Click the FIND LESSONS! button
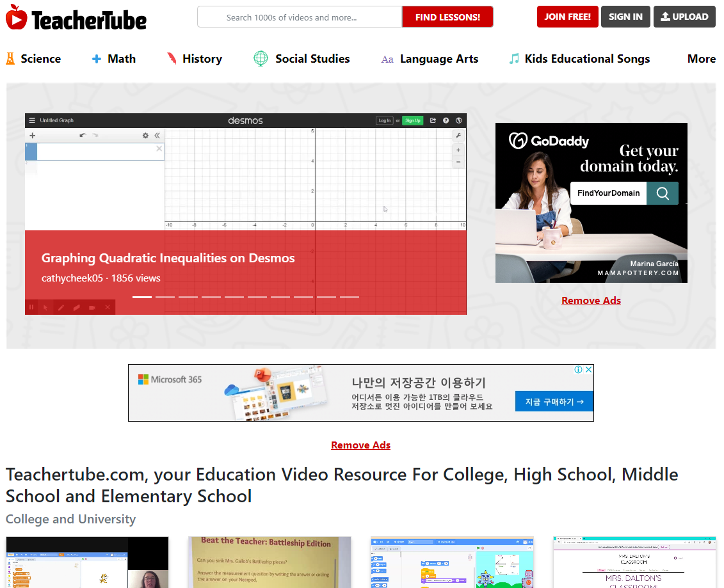Screen dimensions: 724x588 (447, 17)
